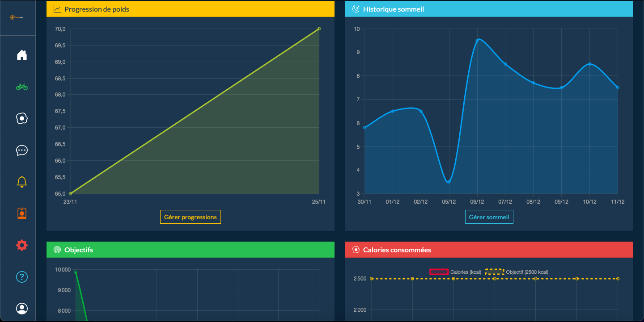The width and height of the screenshot is (644, 322).
Task: Select the bicycle activities icon in the sidebar
Action: (x=21, y=87)
